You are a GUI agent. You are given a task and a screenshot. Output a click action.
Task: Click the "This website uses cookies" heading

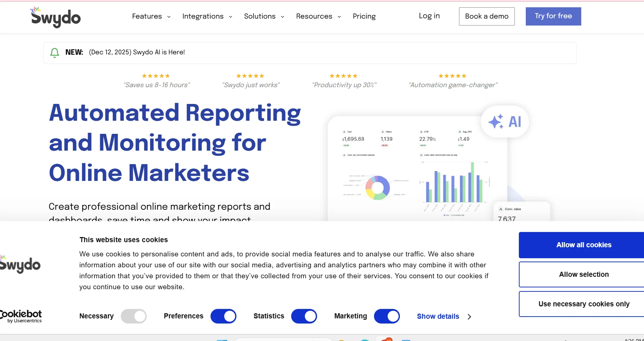(124, 240)
